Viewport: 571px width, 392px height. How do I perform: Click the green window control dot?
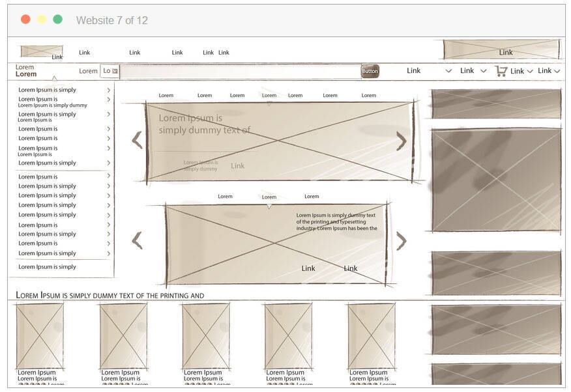coord(57,20)
